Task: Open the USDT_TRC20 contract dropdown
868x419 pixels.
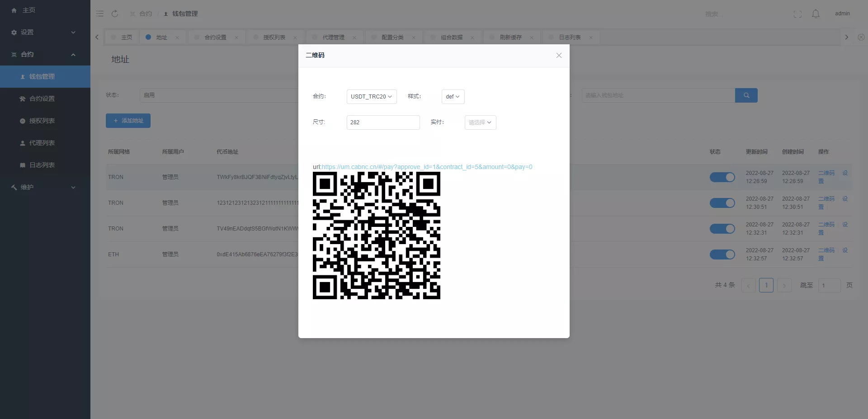Action: coord(371,97)
